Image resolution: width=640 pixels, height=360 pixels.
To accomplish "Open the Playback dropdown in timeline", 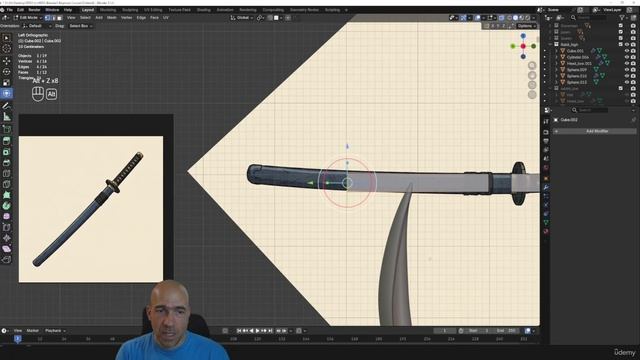I will (55, 331).
